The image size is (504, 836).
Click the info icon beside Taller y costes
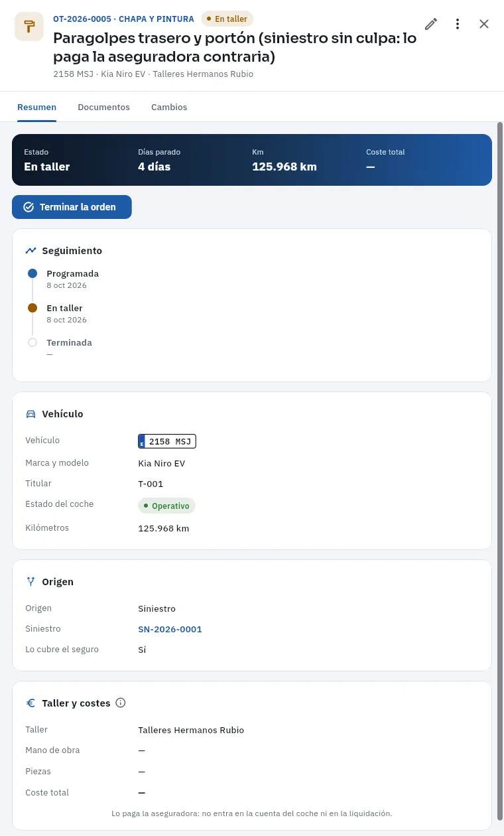pos(121,703)
